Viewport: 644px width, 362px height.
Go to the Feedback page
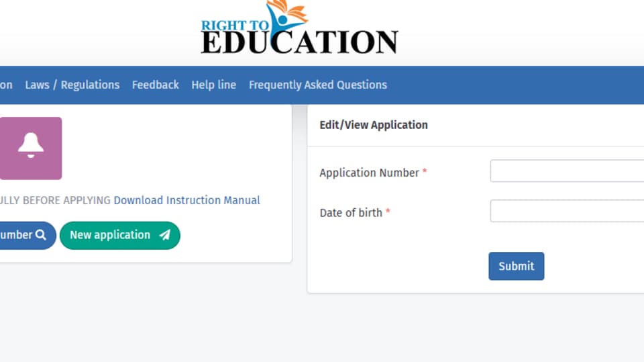(x=155, y=85)
